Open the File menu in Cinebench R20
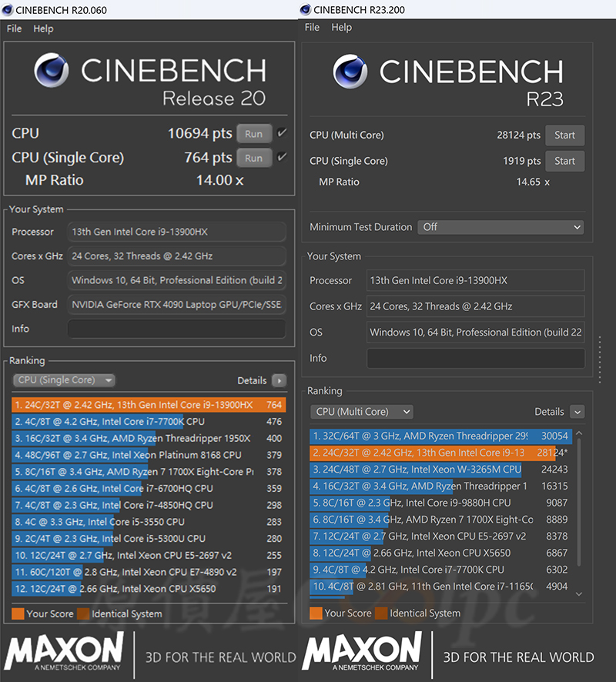 click(14, 28)
